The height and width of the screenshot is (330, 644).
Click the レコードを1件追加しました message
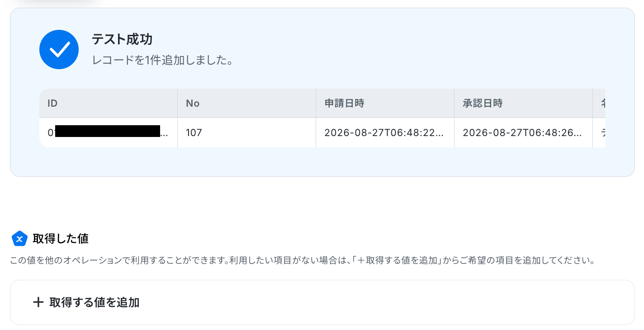pos(162,60)
